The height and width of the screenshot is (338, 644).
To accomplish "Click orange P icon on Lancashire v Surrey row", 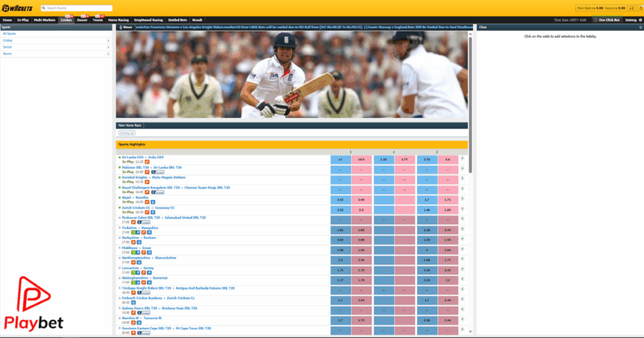I will (x=144, y=273).
